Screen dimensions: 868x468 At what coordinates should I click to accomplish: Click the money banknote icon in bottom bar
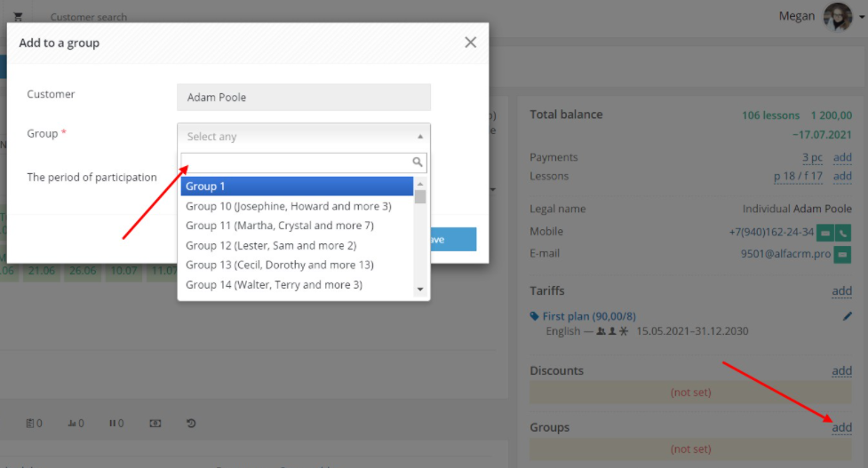(155, 424)
